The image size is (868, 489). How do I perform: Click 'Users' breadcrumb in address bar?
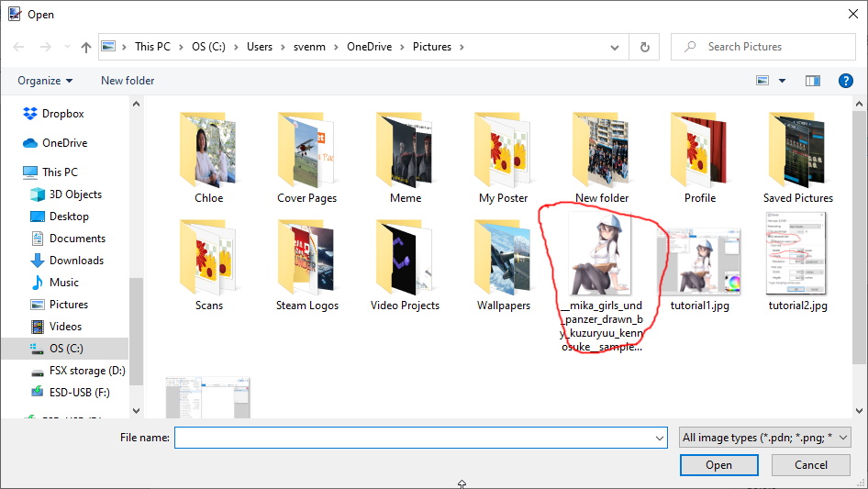[260, 47]
